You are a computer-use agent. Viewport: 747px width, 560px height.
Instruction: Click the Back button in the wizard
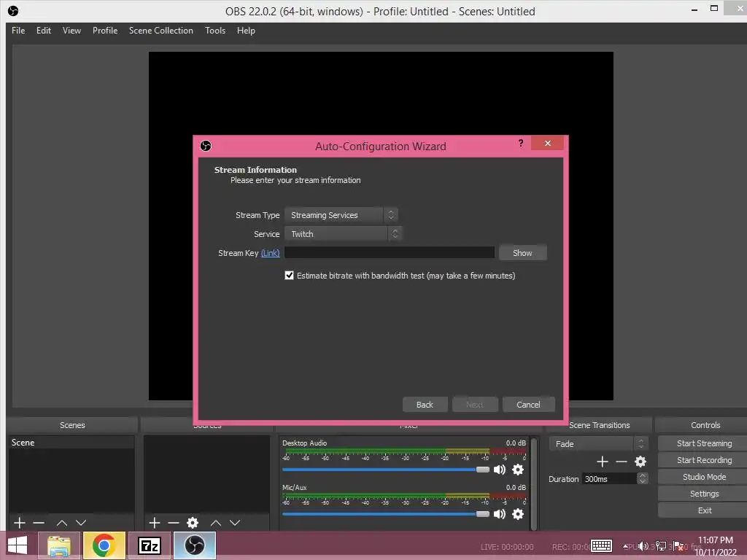tap(425, 404)
